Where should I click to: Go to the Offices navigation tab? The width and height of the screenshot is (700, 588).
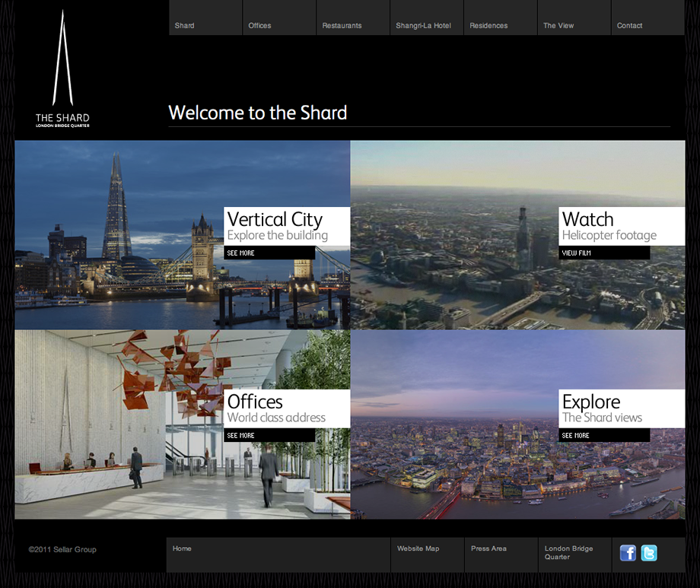point(279,17)
